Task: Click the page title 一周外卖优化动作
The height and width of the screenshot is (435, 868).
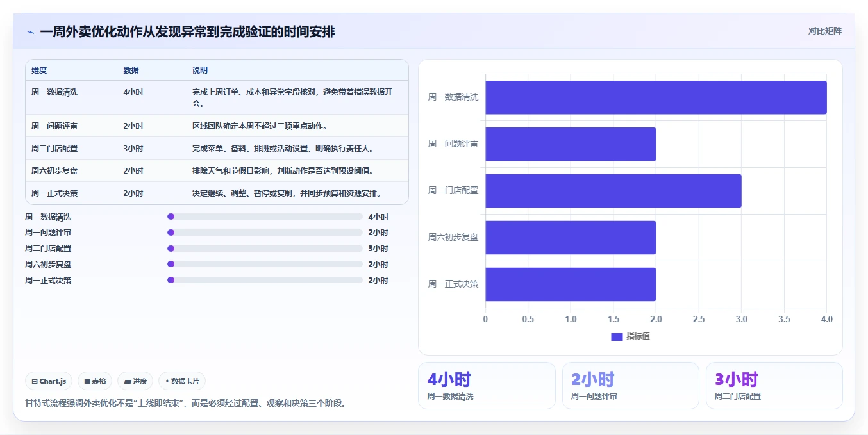Action: pos(187,31)
